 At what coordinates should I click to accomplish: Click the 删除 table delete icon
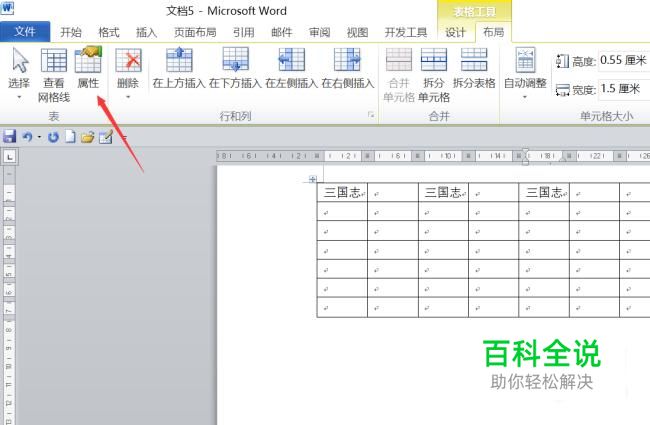tap(128, 61)
